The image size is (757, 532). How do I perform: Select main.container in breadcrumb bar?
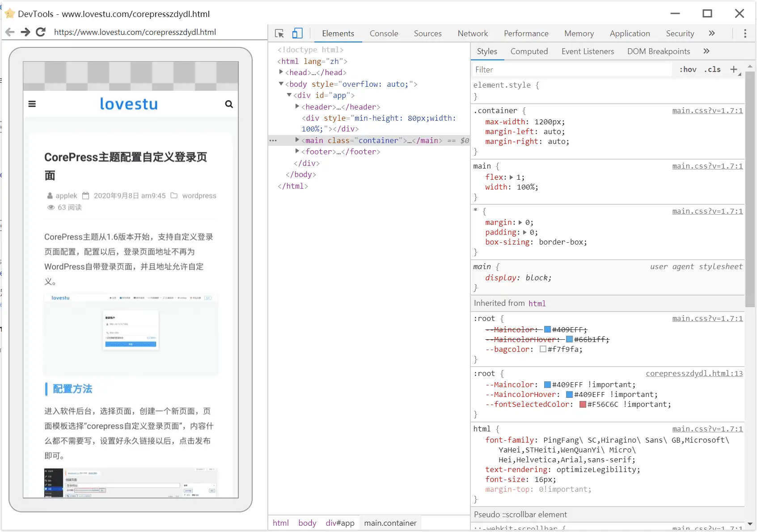click(x=389, y=523)
